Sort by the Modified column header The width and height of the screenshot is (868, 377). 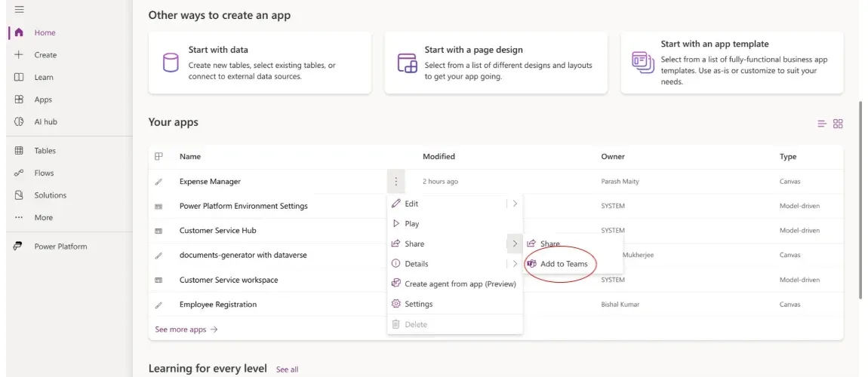point(439,156)
